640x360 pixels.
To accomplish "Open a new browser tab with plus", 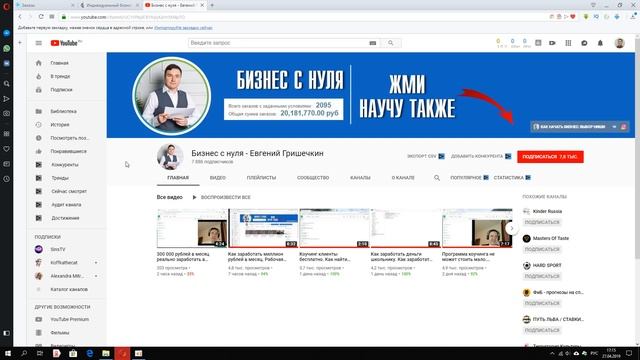I will [212, 5].
